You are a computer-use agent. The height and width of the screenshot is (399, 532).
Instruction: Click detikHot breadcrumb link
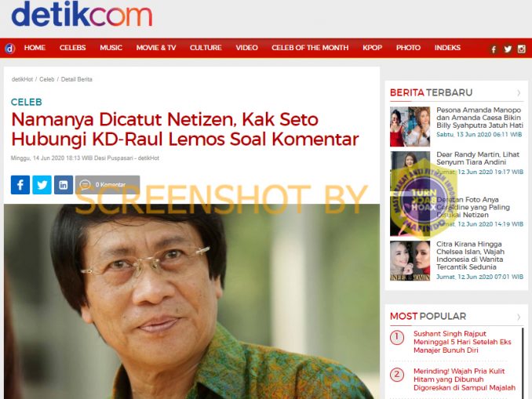(22, 79)
